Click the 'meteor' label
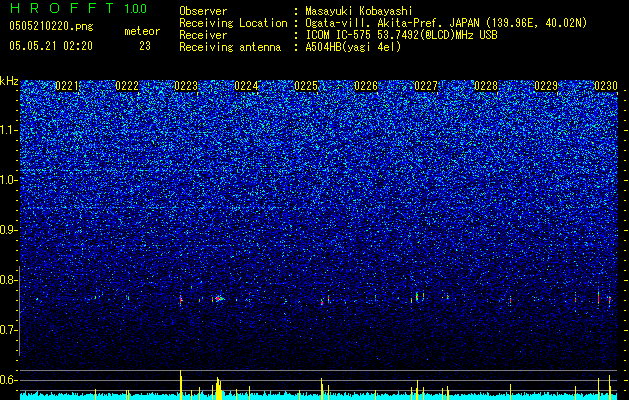The width and height of the screenshot is (629, 400). 142,31
